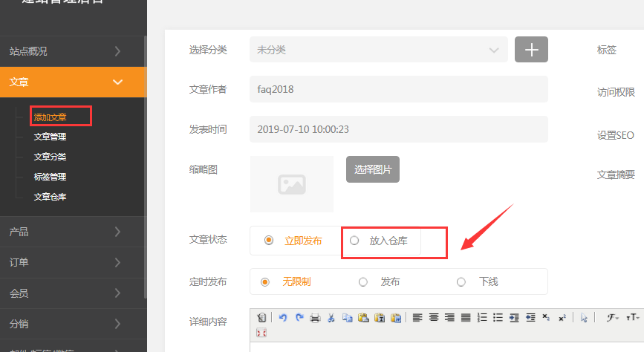644x352 pixels.
Task: Insert a numbered list in editor
Action: (482, 318)
